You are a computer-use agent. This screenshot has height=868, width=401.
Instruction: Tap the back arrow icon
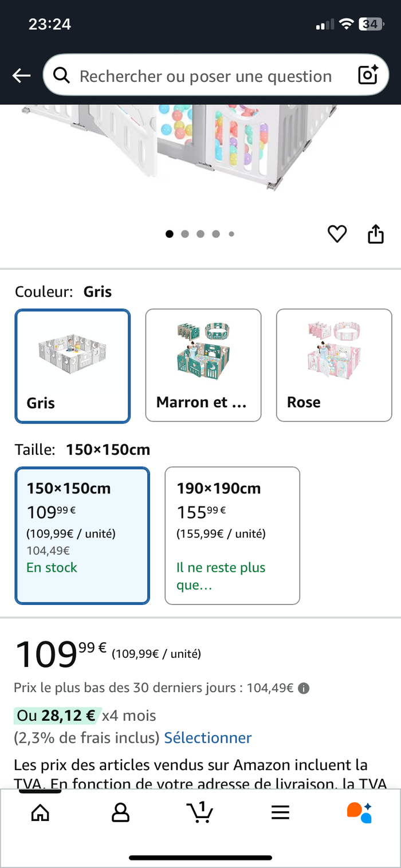pos(22,76)
